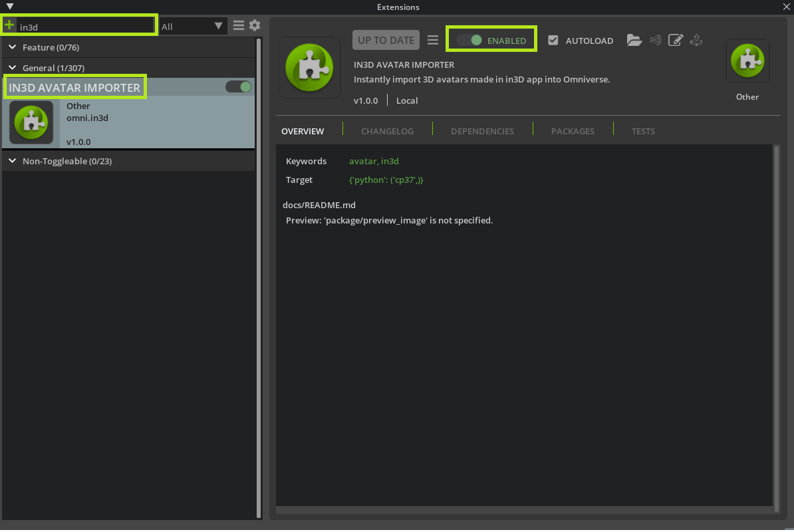Switch to the CHANGELOG tab
The image size is (794, 532).
tap(388, 131)
